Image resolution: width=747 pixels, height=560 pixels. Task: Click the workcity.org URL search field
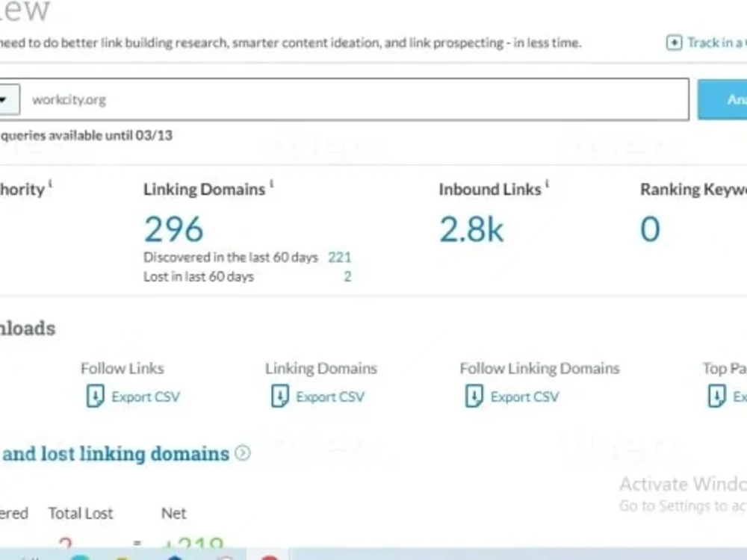(355, 99)
